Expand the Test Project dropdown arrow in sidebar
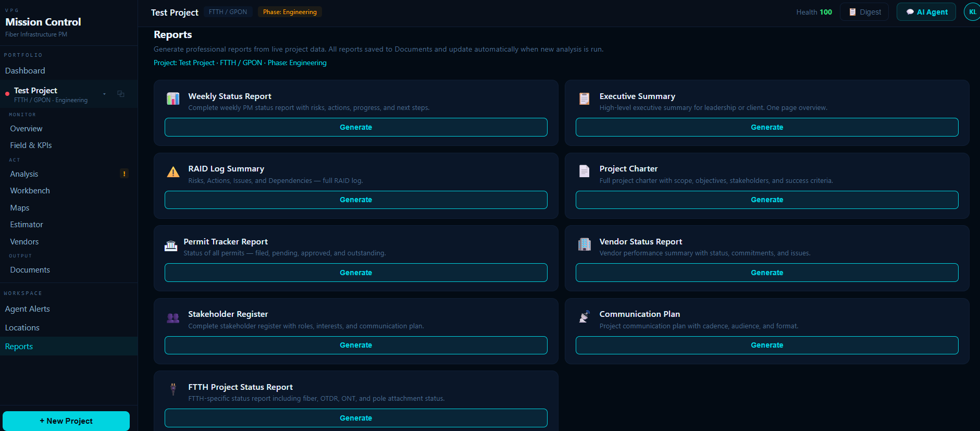 105,94
